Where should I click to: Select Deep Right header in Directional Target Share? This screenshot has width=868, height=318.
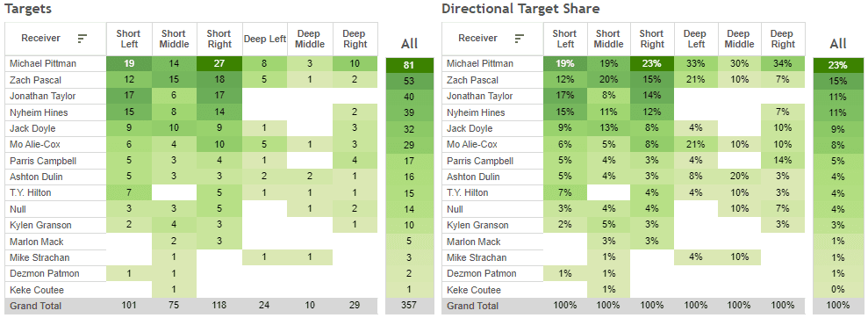(x=783, y=39)
